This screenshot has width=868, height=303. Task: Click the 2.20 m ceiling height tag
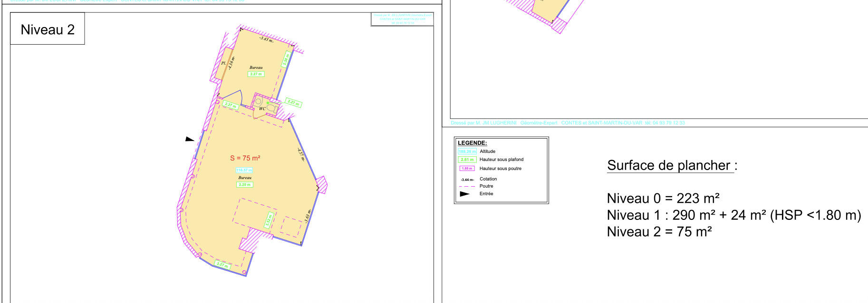244,185
